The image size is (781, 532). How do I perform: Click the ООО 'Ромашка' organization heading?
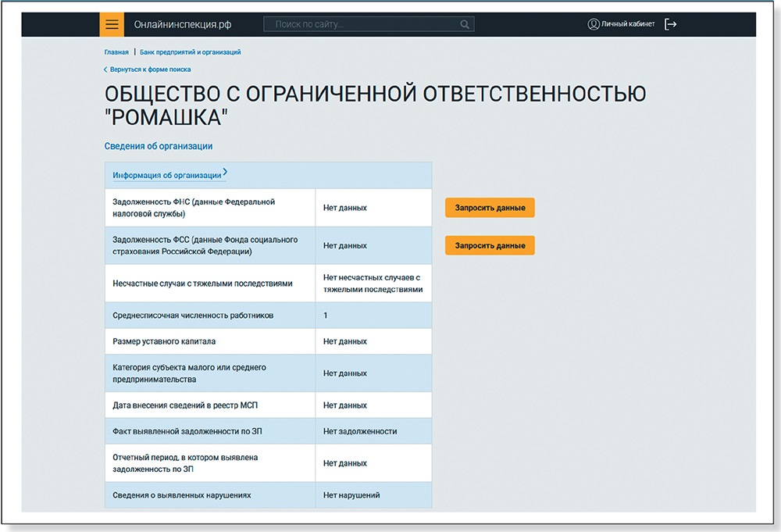(375, 105)
